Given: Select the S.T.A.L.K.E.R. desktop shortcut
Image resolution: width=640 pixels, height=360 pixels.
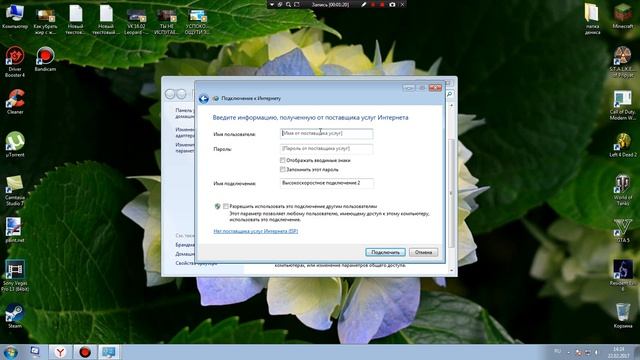Looking at the screenshot, I should [623, 62].
